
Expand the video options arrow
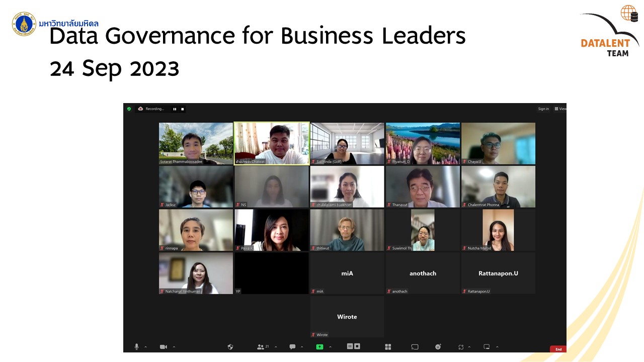pos(174,347)
